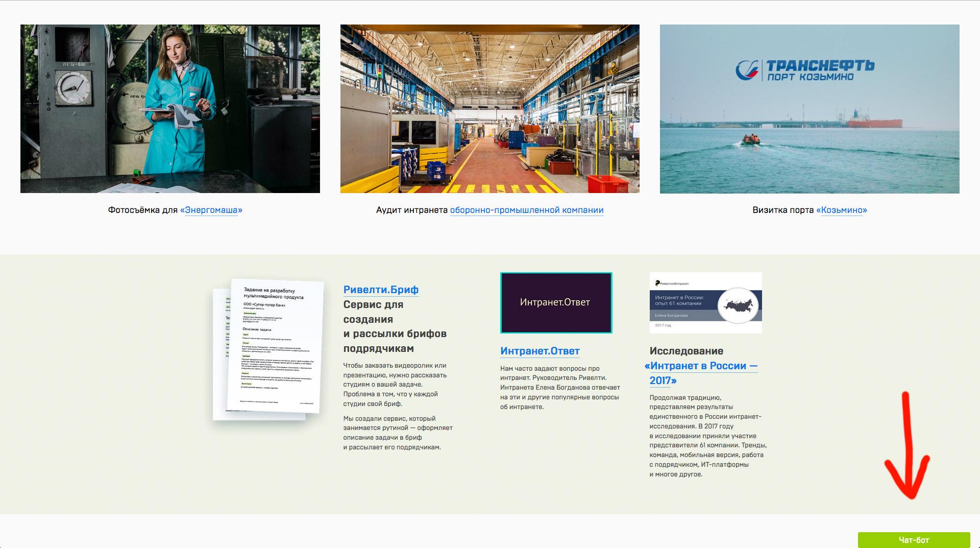
Task: Click the brief document preview image
Action: (269, 350)
